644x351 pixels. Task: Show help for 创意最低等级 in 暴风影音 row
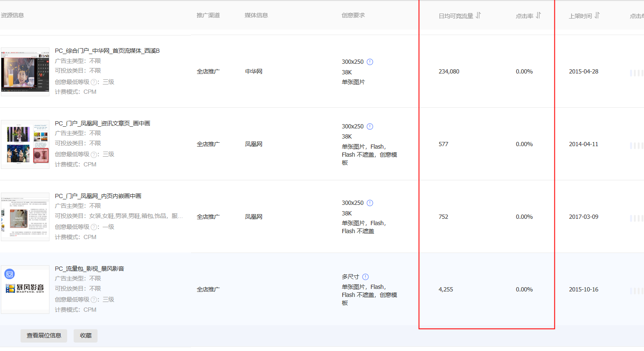tap(94, 300)
